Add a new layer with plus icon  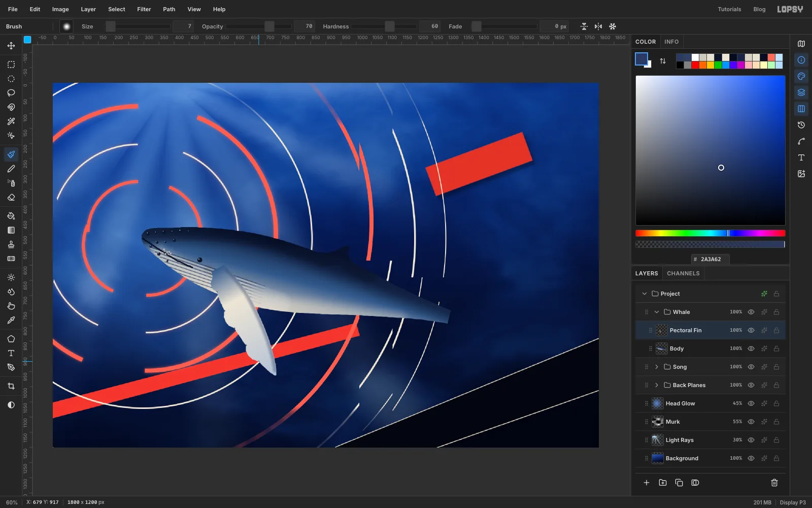tap(647, 483)
